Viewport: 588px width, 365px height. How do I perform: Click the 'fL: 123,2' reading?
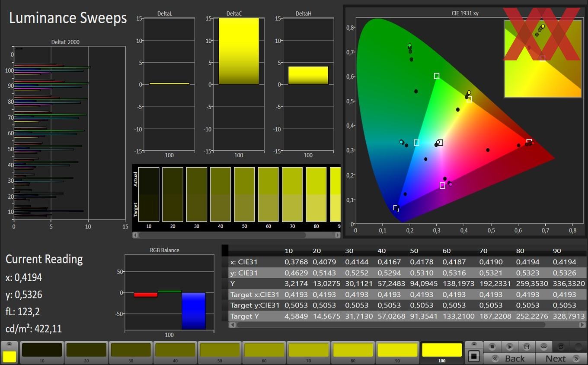coord(23,311)
